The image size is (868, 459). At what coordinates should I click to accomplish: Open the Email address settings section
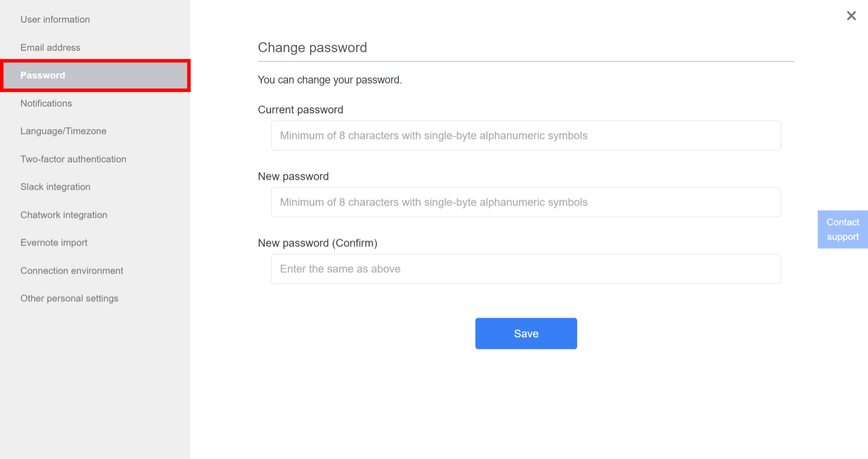(x=50, y=47)
